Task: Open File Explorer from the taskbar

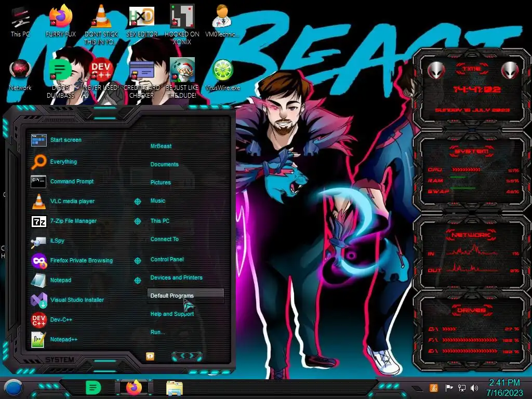Action: coord(175,388)
